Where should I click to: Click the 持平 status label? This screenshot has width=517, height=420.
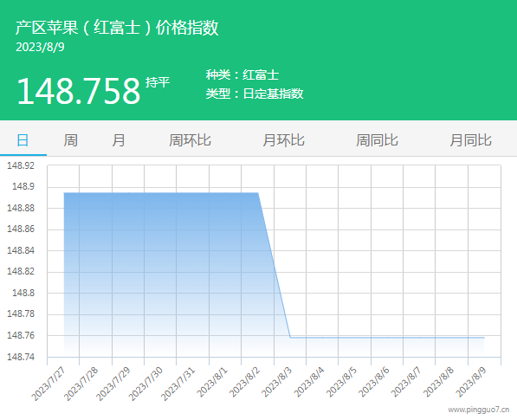point(158,82)
